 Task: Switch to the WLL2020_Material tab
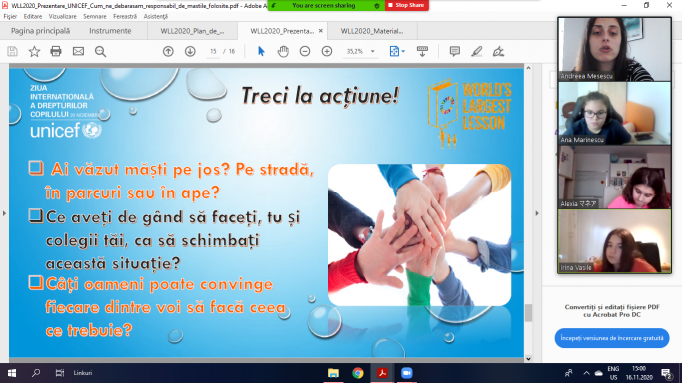coord(372,31)
